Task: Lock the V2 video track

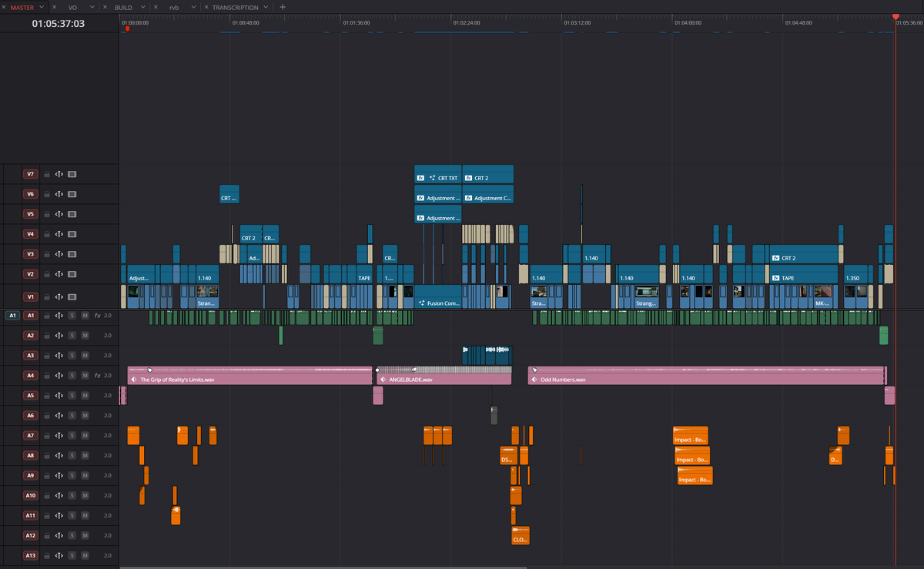Action: click(x=46, y=274)
